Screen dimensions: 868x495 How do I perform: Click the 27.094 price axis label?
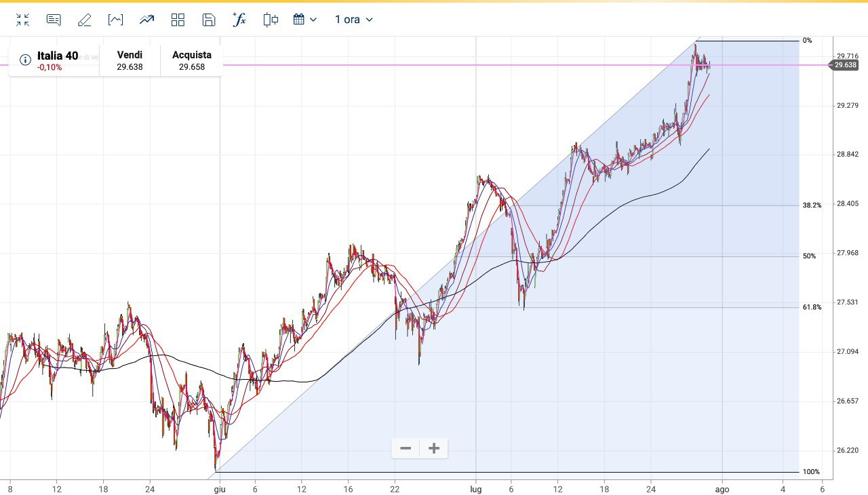(x=848, y=351)
